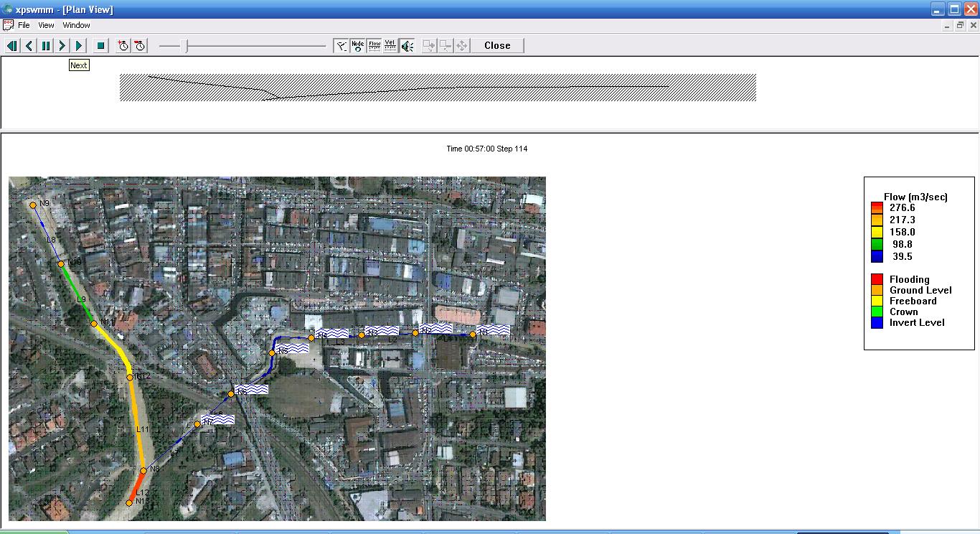Mute sound with the speaker icon
980x534 pixels.
coord(407,46)
